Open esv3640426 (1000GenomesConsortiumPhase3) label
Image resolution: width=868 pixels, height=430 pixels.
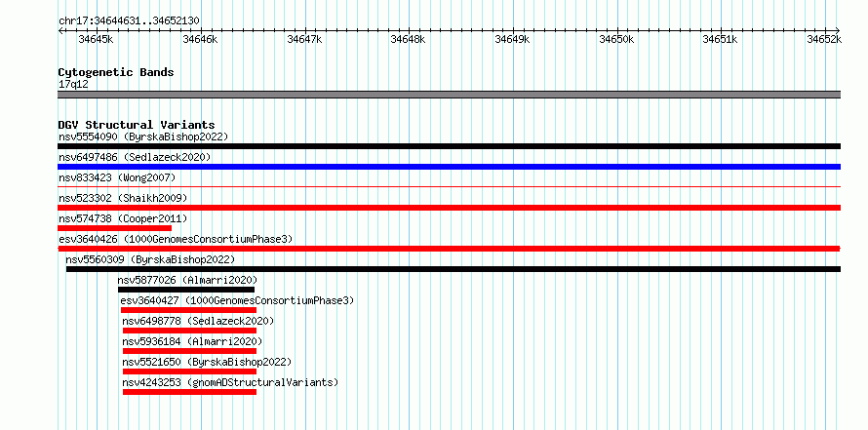176,239
